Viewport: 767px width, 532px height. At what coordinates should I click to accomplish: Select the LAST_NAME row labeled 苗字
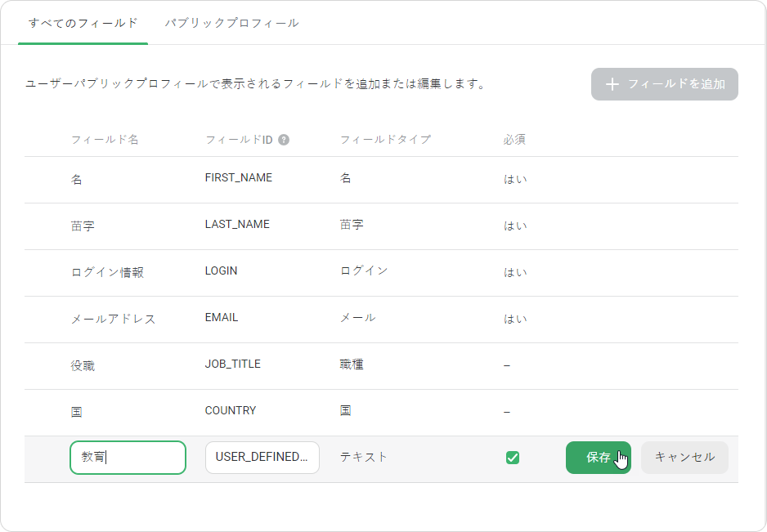[x=381, y=226]
